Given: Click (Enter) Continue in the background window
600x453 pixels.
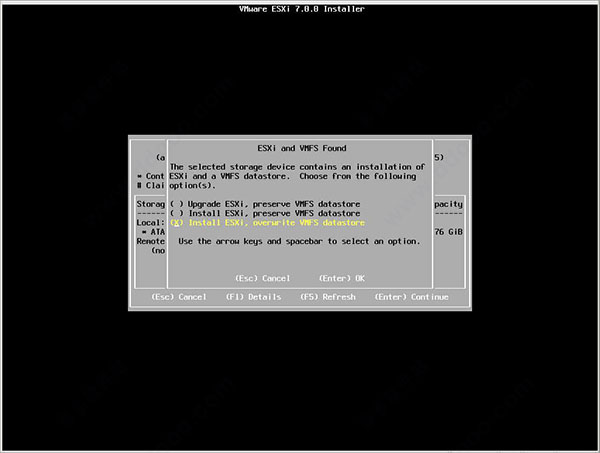Looking at the screenshot, I should click(x=411, y=297).
